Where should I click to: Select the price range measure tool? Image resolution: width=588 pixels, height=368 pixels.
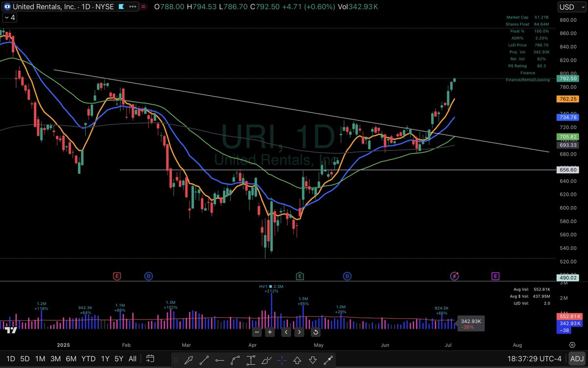(251, 360)
